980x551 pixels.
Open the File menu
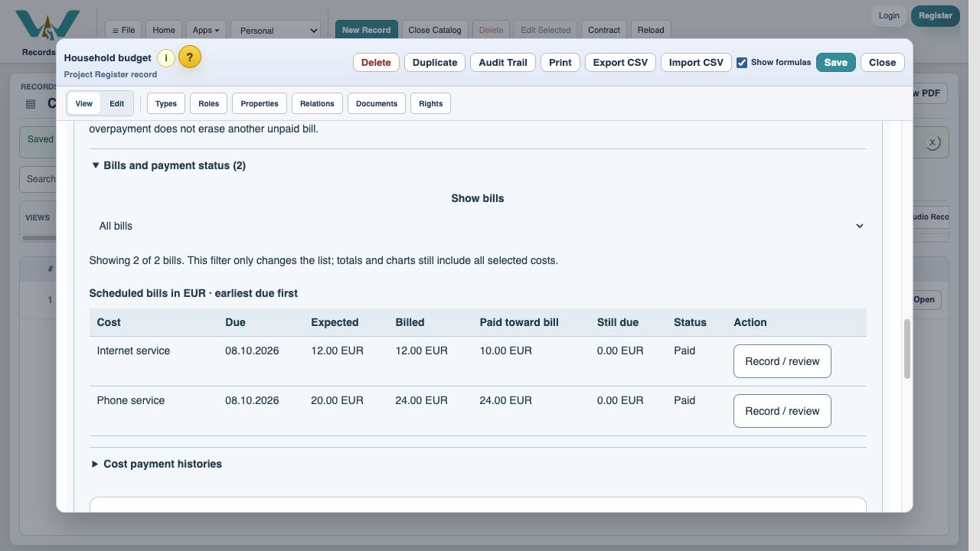tap(123, 30)
